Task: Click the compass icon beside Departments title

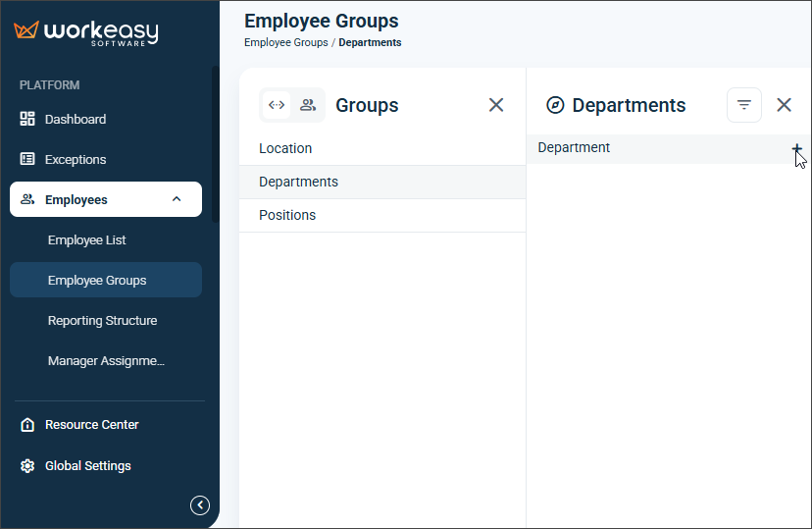Action: pos(555,105)
